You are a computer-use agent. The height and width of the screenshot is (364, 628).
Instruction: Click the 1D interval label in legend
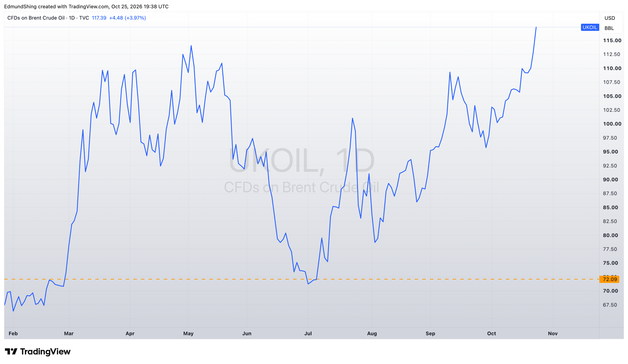pyautogui.click(x=72, y=18)
